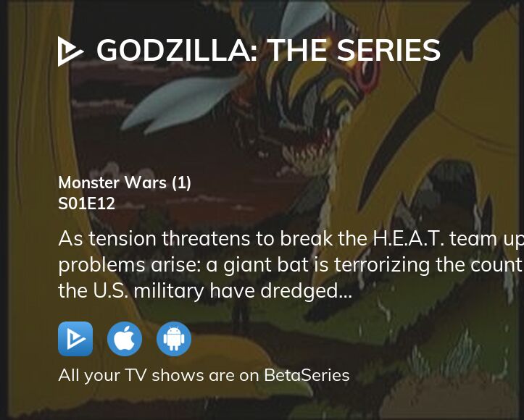Click the "(1)" part number after Monster Wars
The image size is (524, 420).
tap(181, 182)
